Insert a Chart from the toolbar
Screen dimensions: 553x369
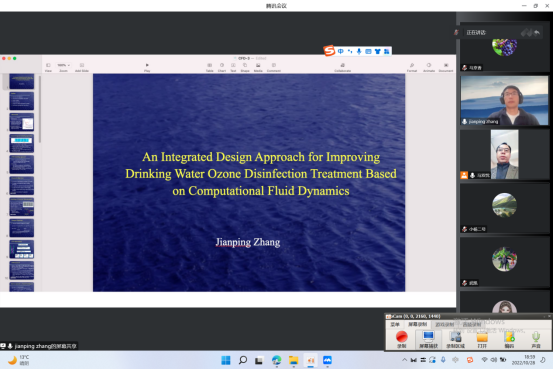click(x=222, y=67)
